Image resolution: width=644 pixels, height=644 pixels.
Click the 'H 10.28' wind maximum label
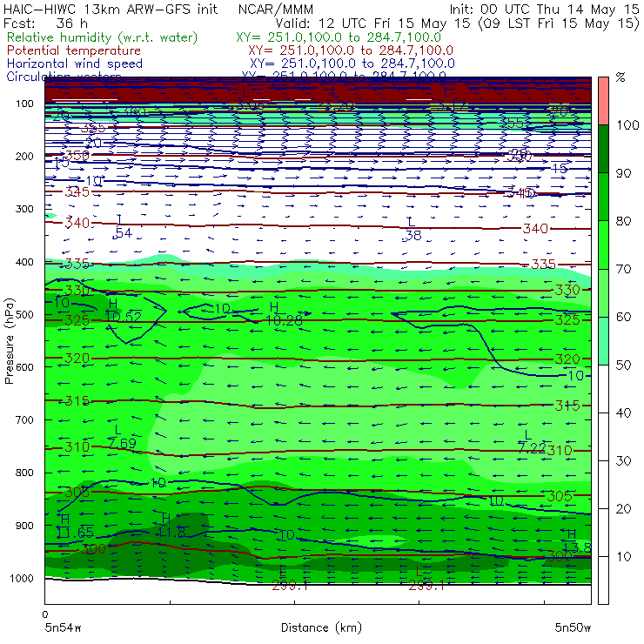tap(285, 314)
